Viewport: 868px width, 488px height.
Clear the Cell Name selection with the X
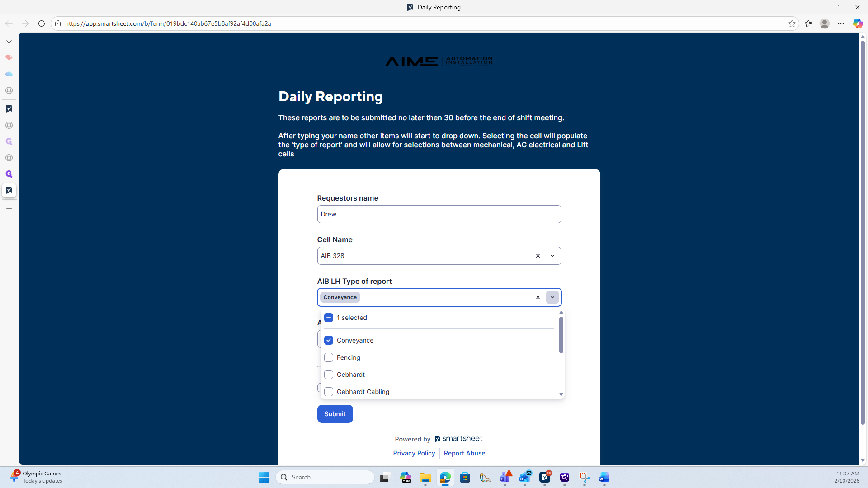coord(538,256)
